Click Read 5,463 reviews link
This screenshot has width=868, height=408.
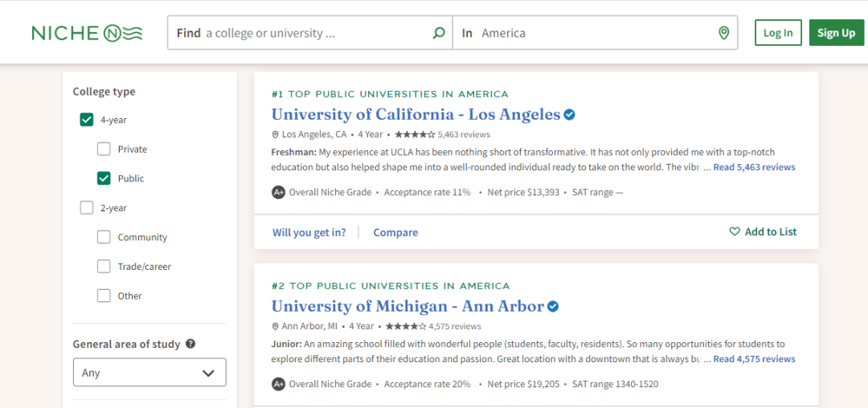tap(754, 167)
